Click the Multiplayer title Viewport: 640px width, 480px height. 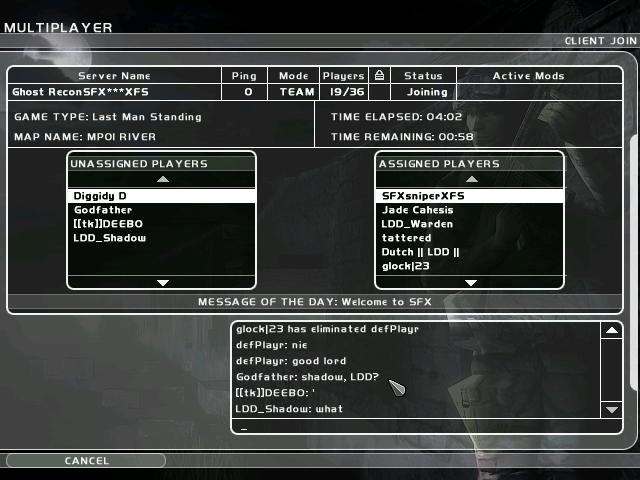(x=58, y=27)
